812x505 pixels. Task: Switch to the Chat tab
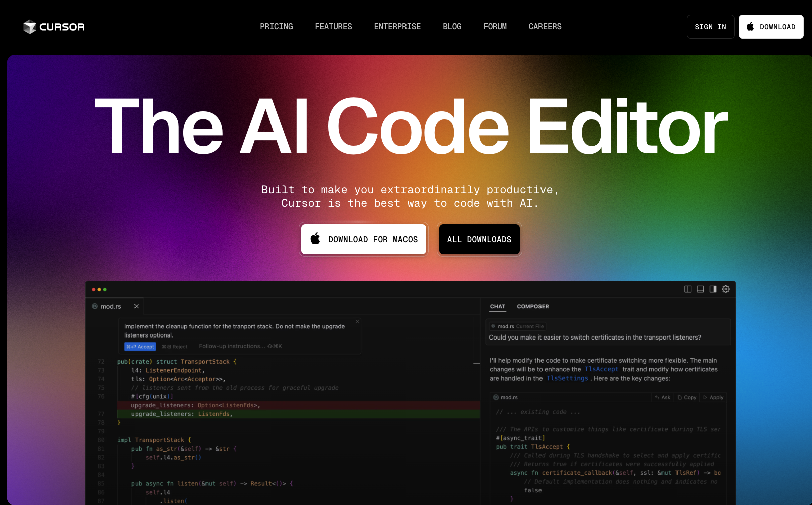pyautogui.click(x=498, y=306)
